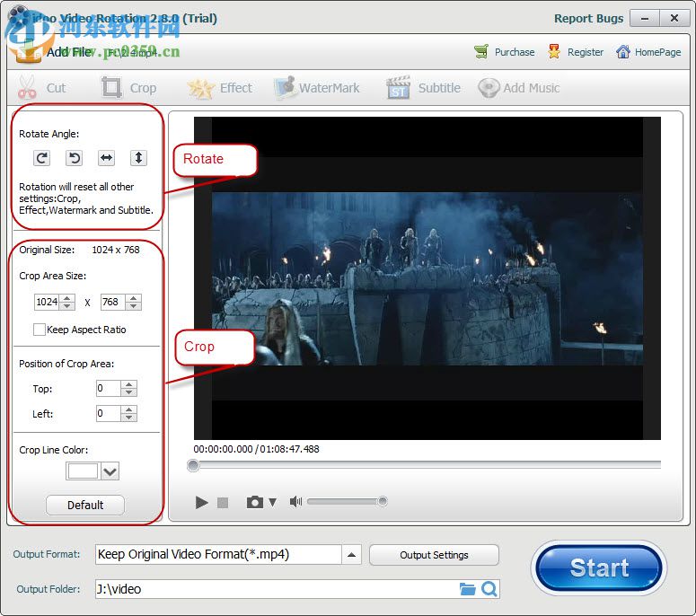The height and width of the screenshot is (616, 696).
Task: Select the WaterMark tab
Action: tap(317, 88)
